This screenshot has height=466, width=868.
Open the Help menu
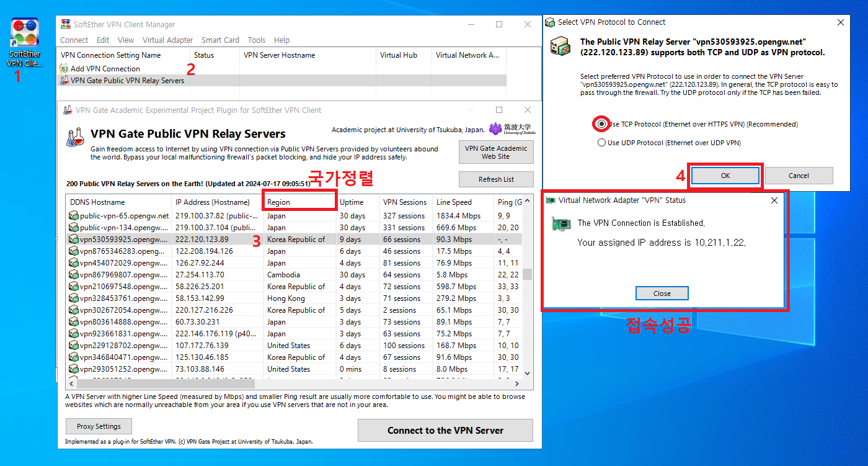pos(282,40)
